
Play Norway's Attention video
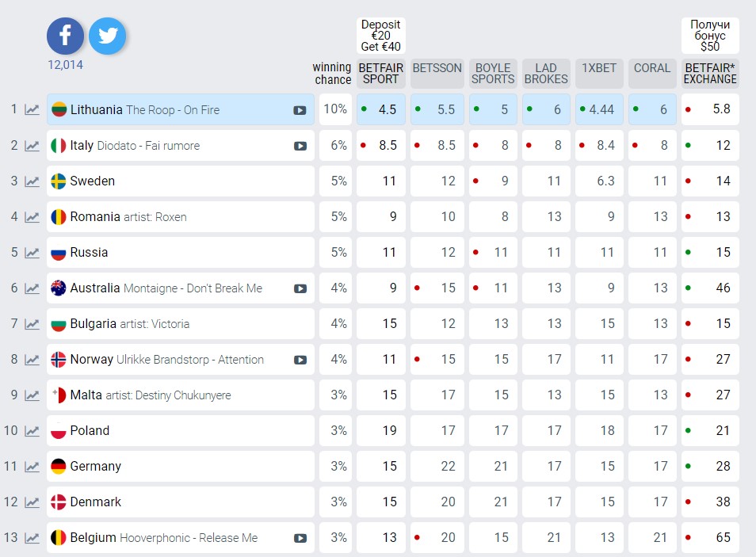pos(300,360)
